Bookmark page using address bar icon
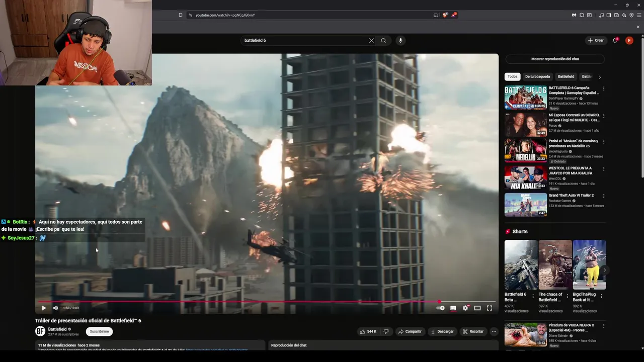This screenshot has width=644, height=362. 181,15
